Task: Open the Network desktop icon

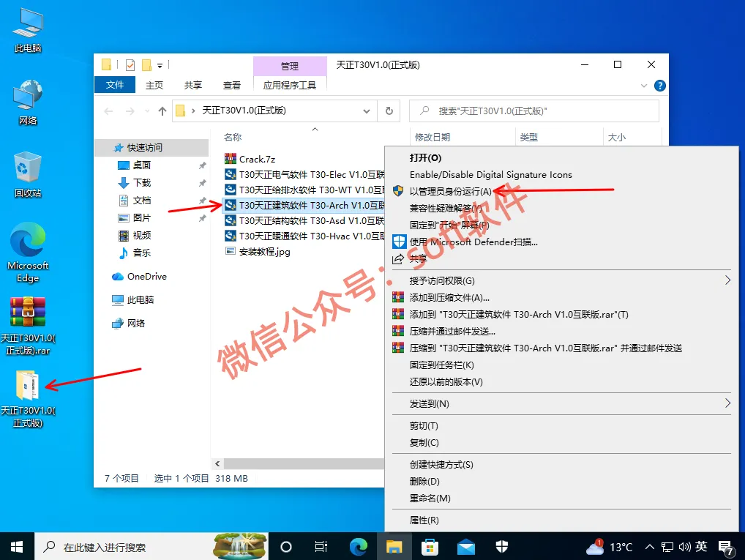Action: pyautogui.click(x=28, y=102)
